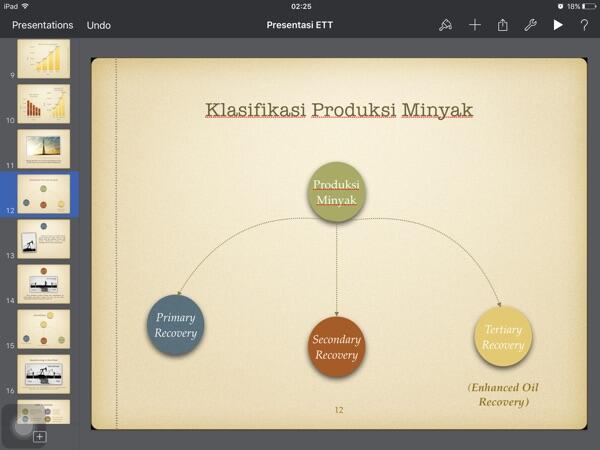Tap the Wi-Fi status icon
The image size is (600, 450).
tap(25, 6)
